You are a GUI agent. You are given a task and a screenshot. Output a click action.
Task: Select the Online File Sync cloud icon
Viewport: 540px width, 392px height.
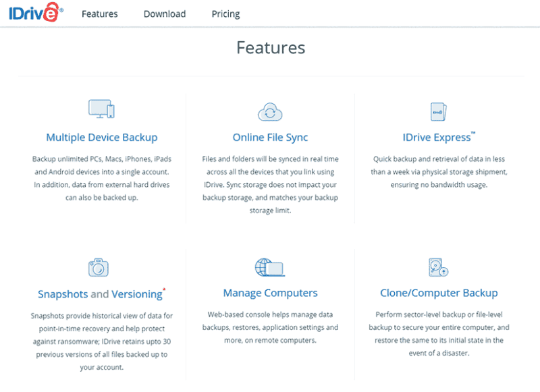tap(270, 111)
